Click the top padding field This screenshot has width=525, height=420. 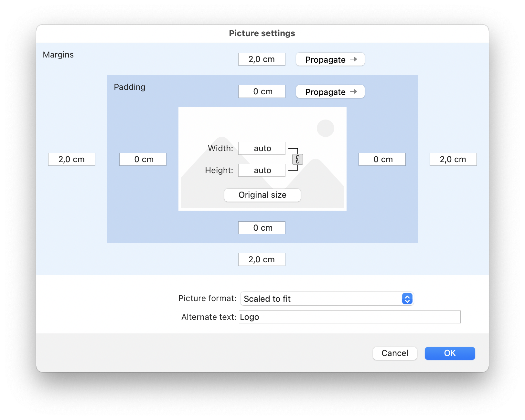pos(262,91)
